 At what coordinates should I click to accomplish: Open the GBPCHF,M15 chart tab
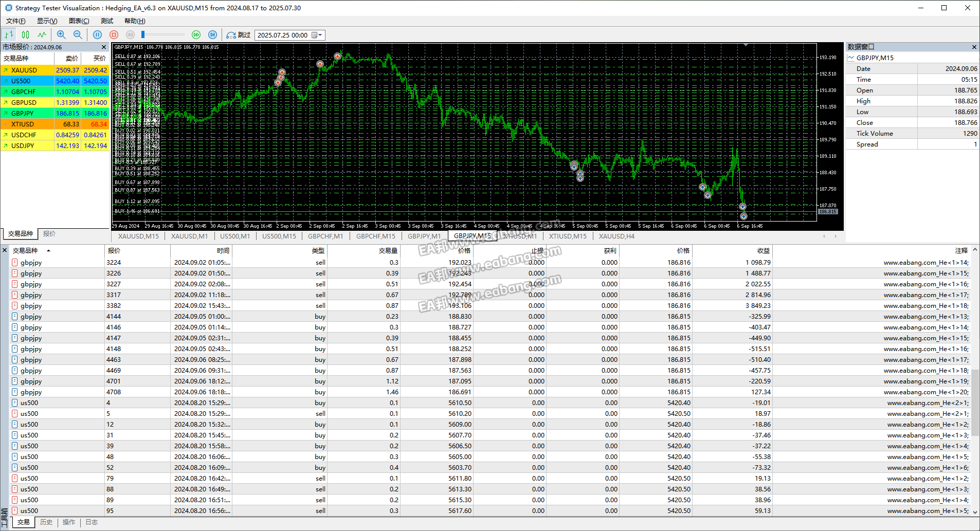pyautogui.click(x=376, y=236)
